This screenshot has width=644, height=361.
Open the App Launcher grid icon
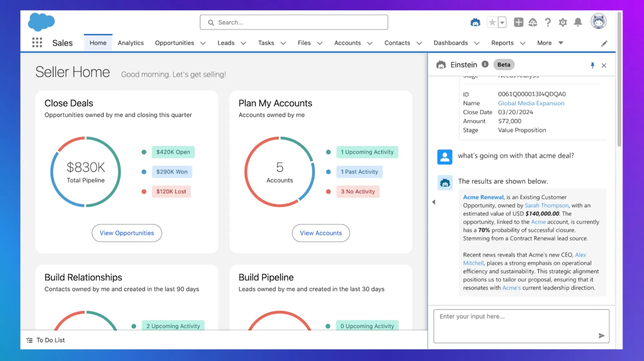(37, 42)
